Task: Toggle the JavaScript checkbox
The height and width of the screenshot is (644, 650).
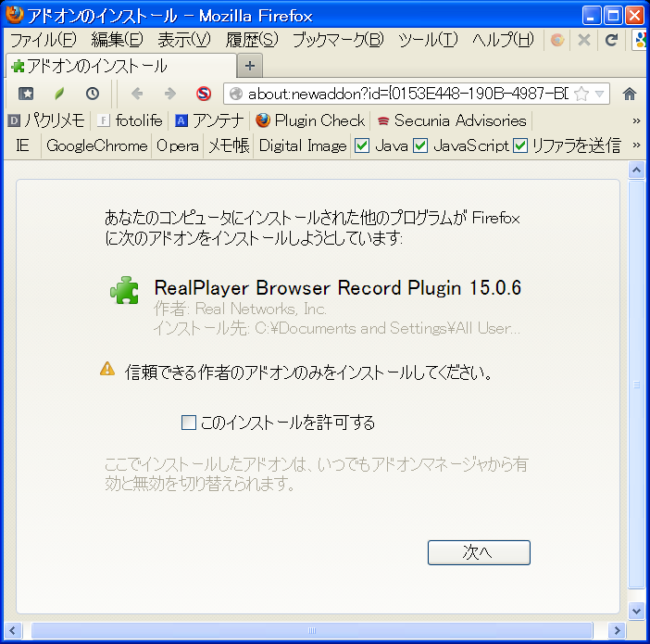Action: point(420,145)
